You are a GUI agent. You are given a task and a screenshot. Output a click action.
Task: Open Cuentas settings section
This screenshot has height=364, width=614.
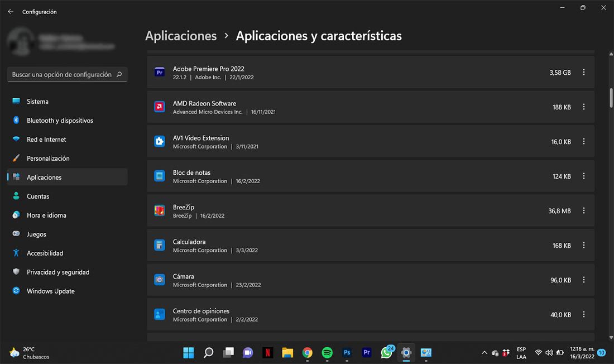tap(68, 197)
